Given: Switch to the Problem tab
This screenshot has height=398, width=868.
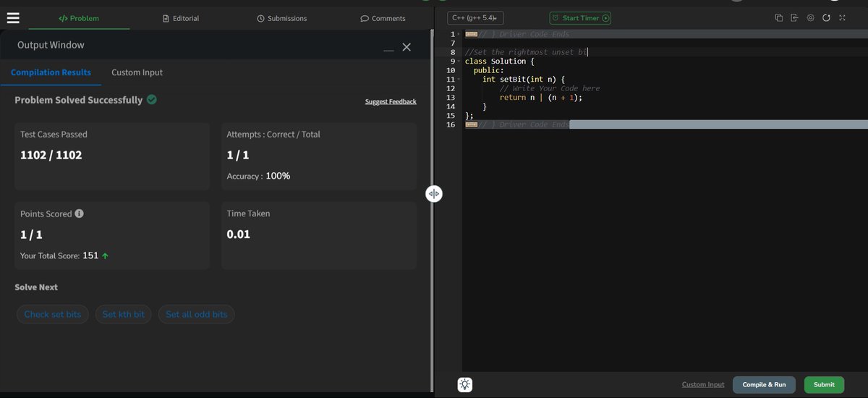Looking at the screenshot, I should coord(79,18).
